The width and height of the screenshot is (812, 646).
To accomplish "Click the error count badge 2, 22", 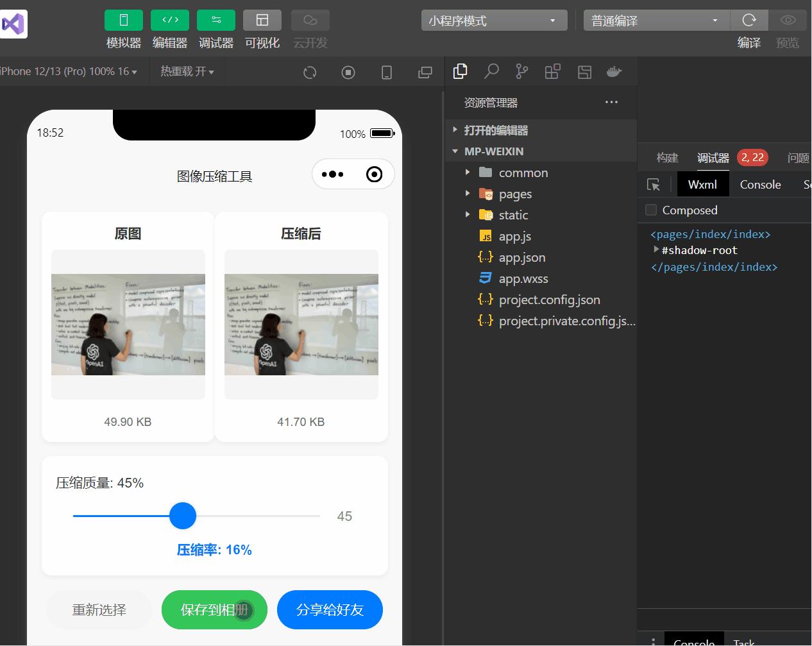I will tap(752, 157).
